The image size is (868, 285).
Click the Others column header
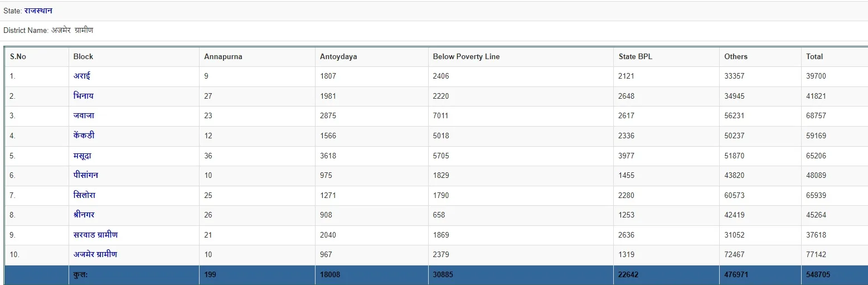pyautogui.click(x=736, y=56)
